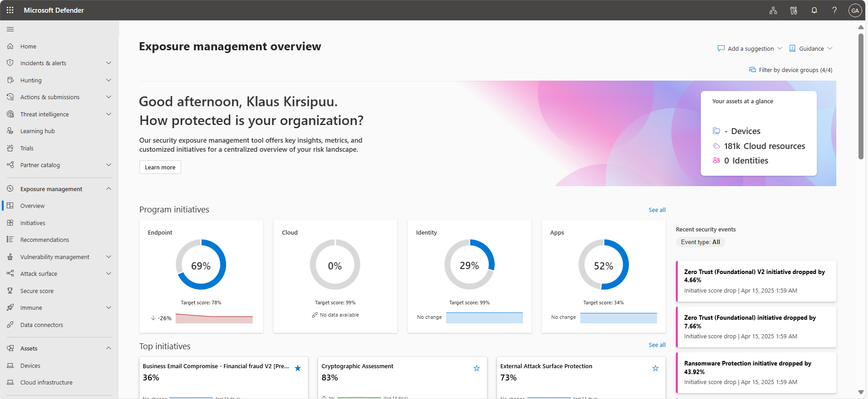Click the Endpoint 69% score donut chart
Screen dimensions: 868x399
pos(201,265)
